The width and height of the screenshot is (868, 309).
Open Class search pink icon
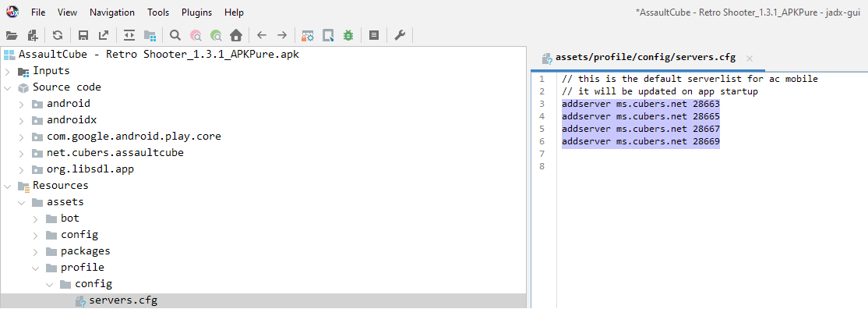(196, 36)
